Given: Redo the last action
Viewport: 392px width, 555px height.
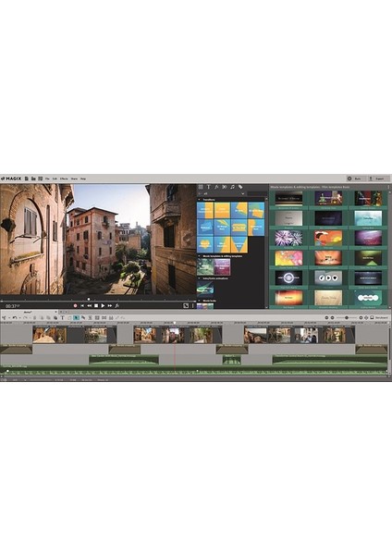Looking at the screenshot, I should click(25, 318).
